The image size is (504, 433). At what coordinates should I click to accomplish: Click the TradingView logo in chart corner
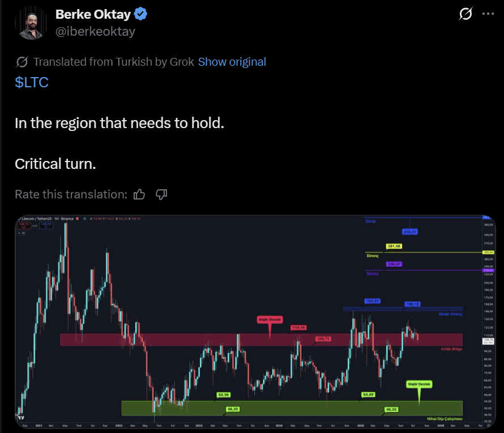pyautogui.click(x=21, y=418)
